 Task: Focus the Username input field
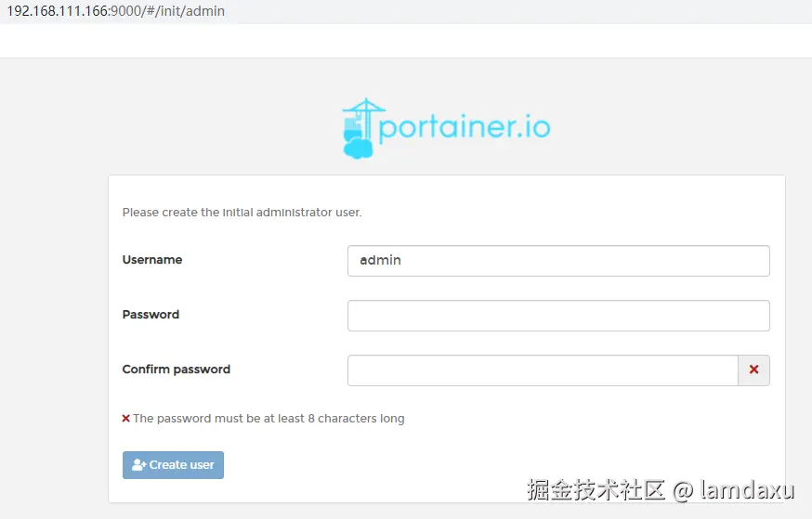557,261
